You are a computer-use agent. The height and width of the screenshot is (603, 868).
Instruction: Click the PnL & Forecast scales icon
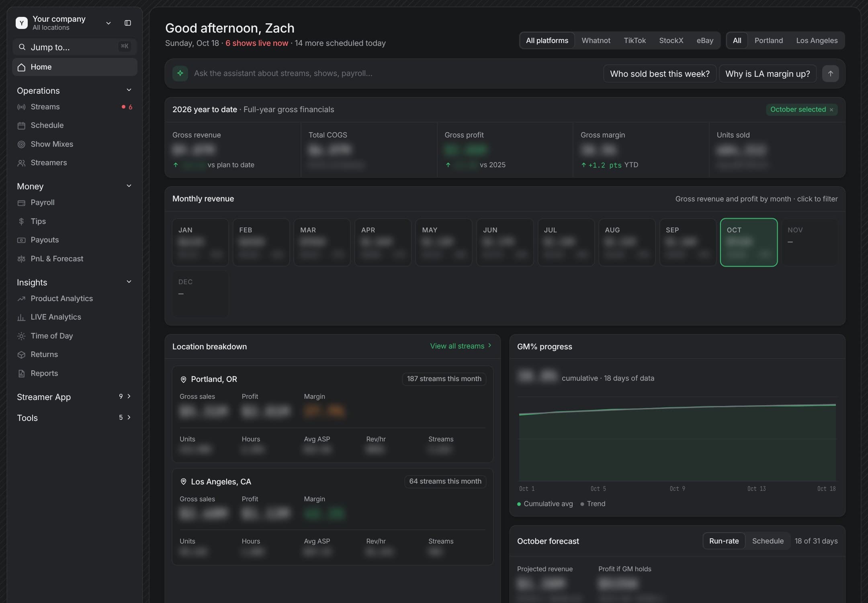[21, 259]
